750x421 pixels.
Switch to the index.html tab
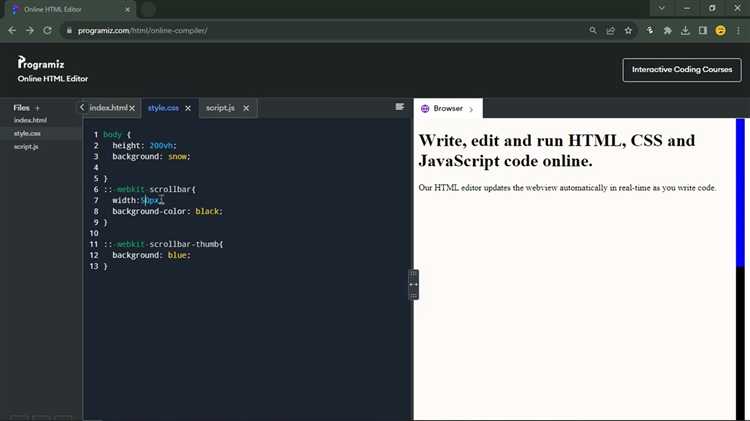click(x=108, y=108)
